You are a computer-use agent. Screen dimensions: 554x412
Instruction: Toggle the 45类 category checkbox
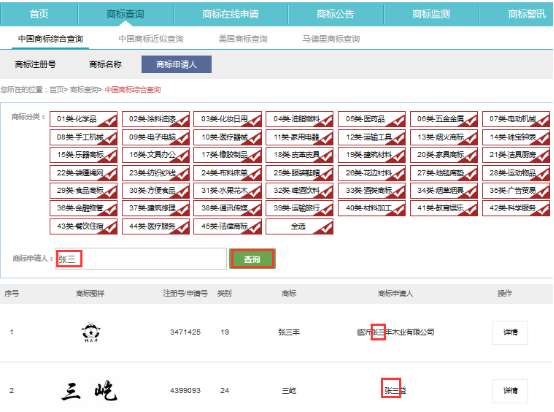[x=228, y=226]
